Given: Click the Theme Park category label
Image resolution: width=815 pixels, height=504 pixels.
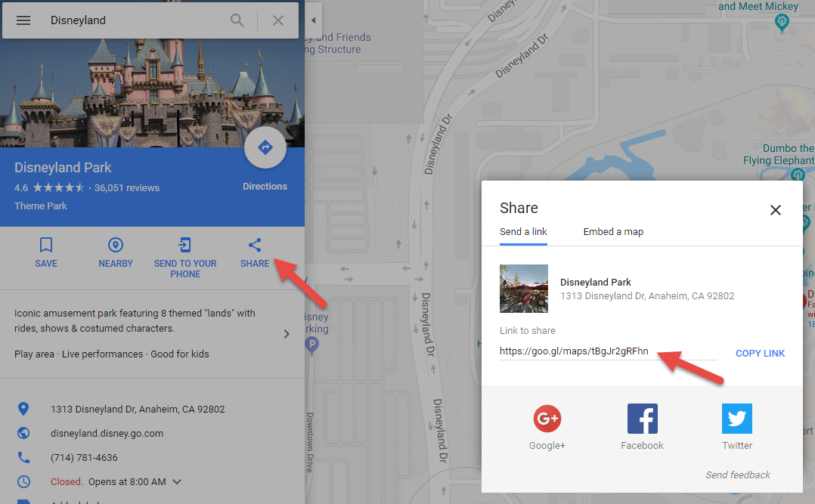Looking at the screenshot, I should (41, 206).
